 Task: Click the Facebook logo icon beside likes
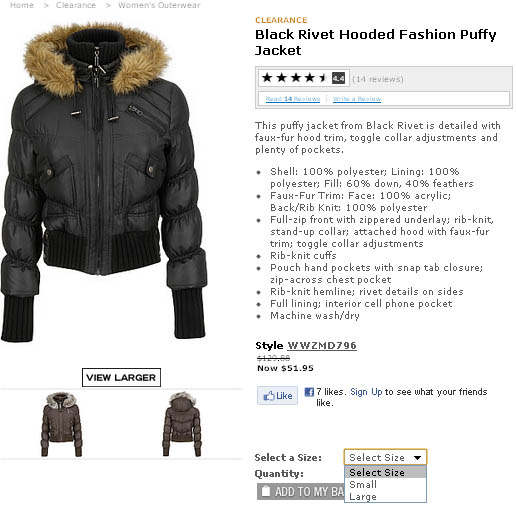(x=309, y=392)
